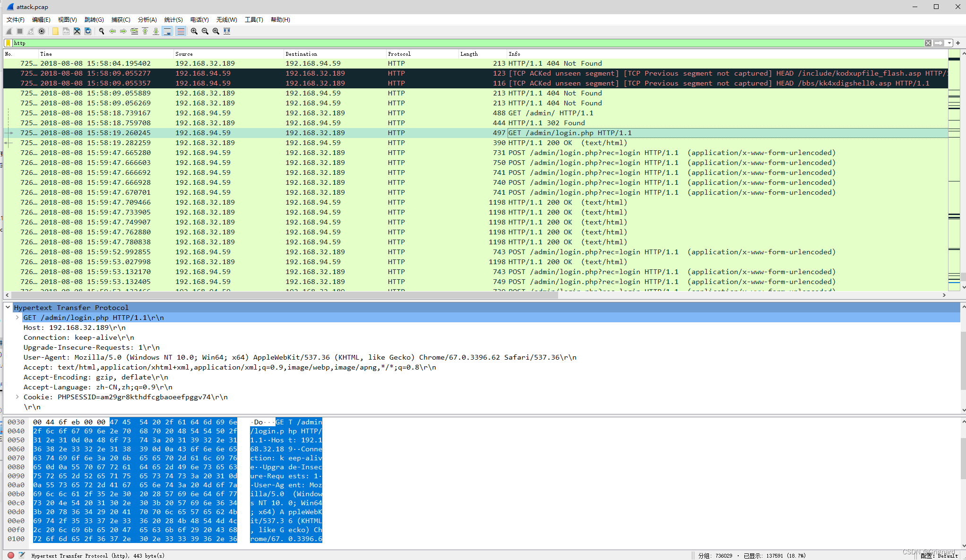This screenshot has width=966, height=560.
Task: Save this capture file icon
Action: pyautogui.click(x=66, y=31)
